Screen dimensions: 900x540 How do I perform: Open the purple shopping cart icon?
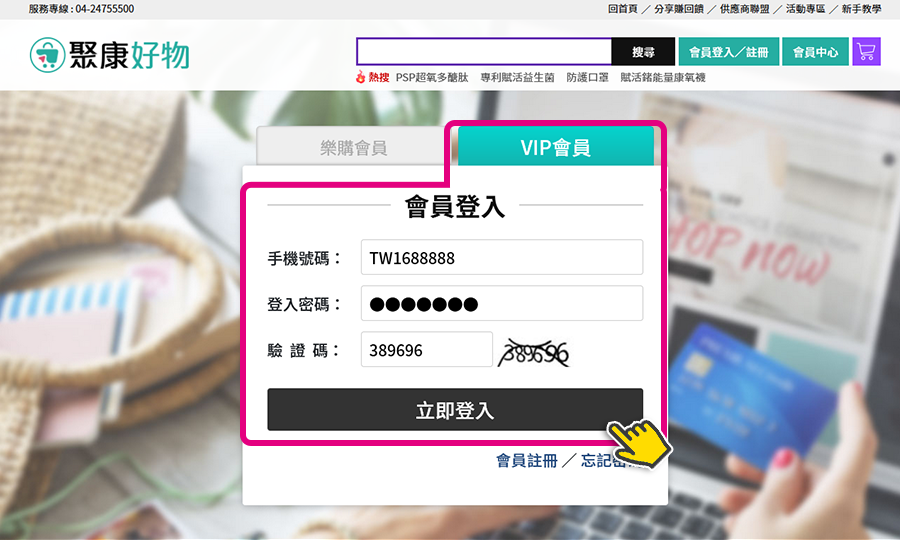point(866,52)
